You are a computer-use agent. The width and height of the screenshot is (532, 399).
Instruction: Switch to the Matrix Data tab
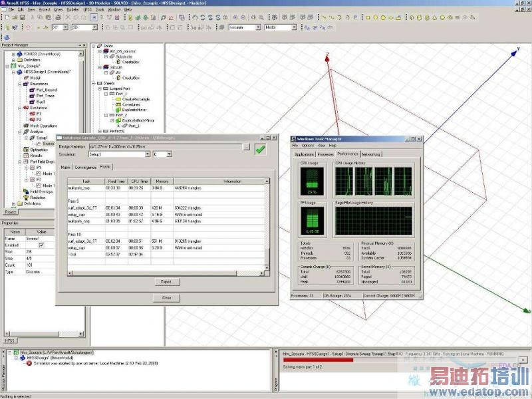(66, 168)
